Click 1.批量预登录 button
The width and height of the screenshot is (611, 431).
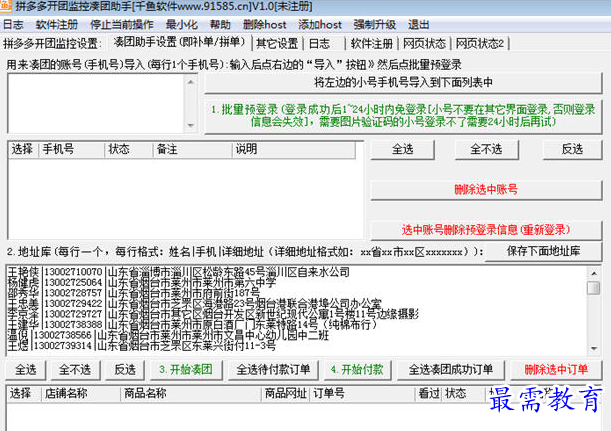403,116
